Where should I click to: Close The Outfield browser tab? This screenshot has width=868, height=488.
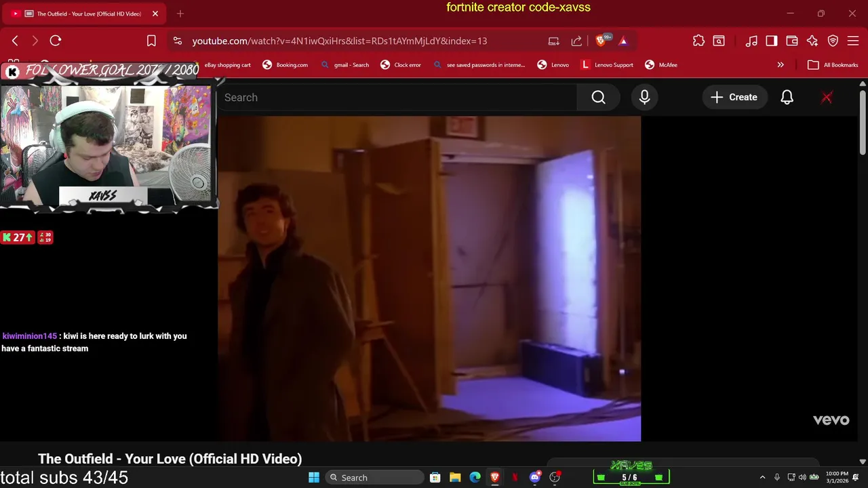pyautogui.click(x=155, y=14)
